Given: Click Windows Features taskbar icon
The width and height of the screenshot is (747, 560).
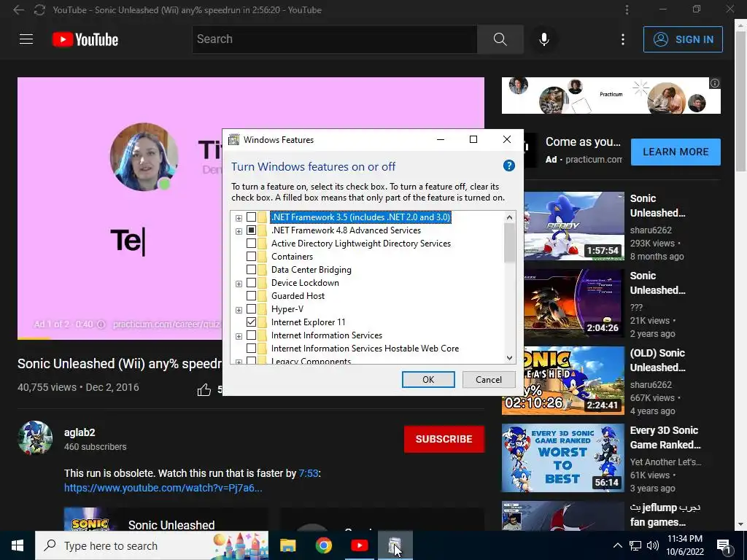Looking at the screenshot, I should (395, 545).
